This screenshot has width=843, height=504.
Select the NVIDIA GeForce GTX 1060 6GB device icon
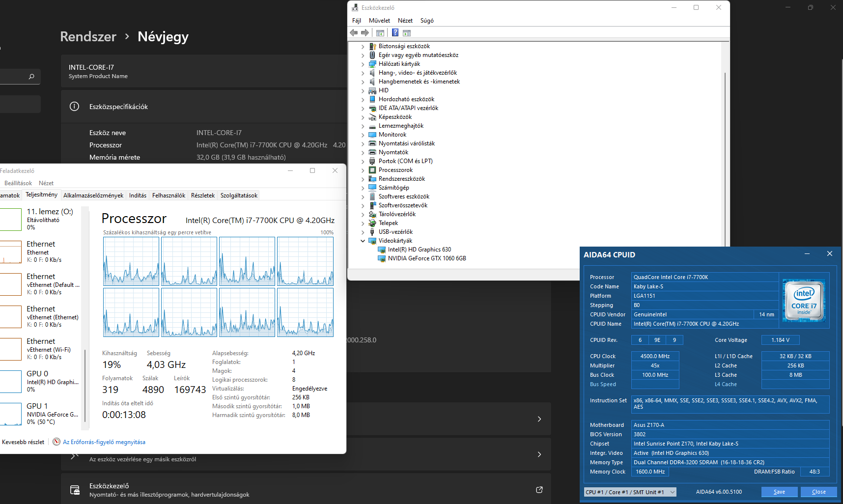coord(382,258)
